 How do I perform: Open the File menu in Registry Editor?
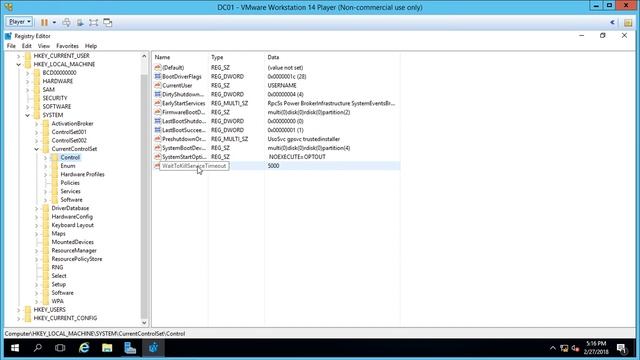(11, 46)
